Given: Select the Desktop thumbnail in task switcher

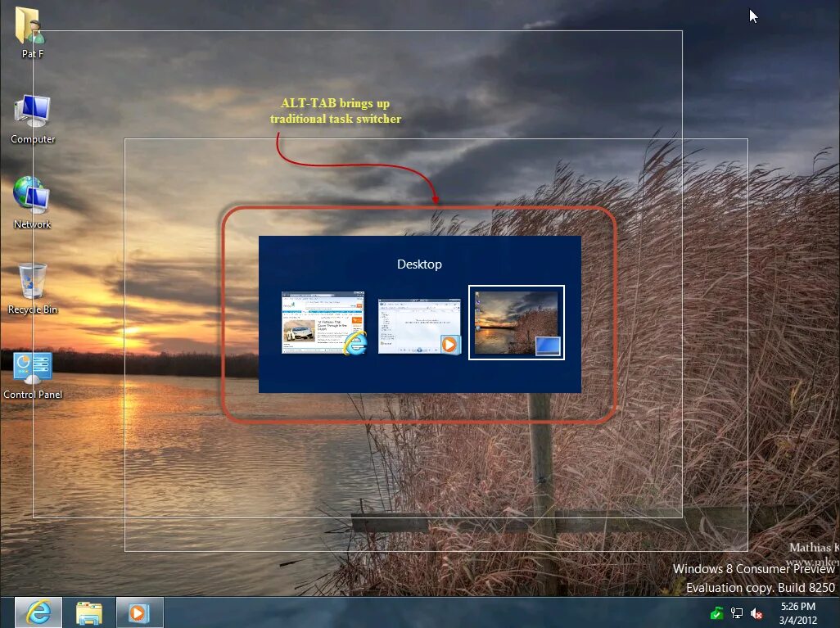Looking at the screenshot, I should tap(517, 323).
